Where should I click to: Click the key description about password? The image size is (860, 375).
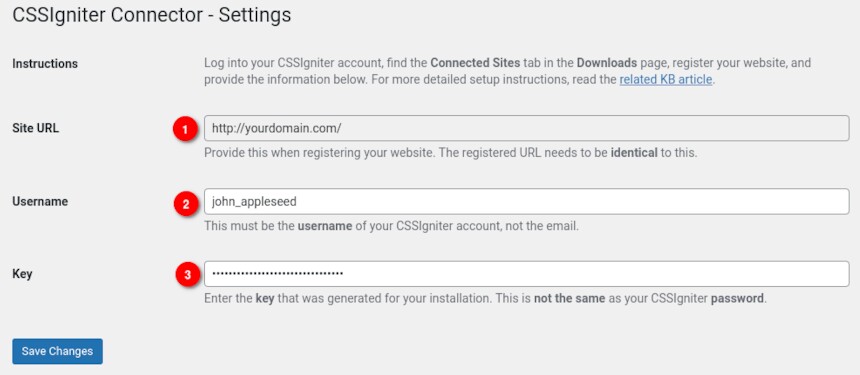(485, 299)
